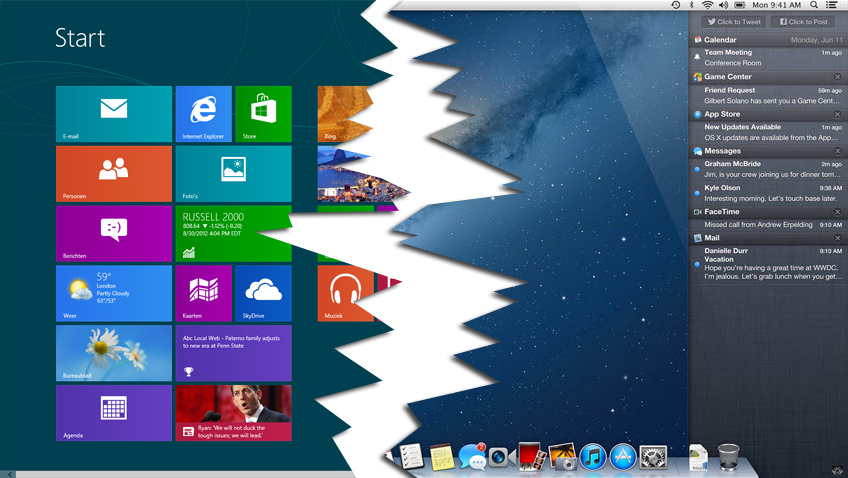
Task: Open the SkyDrive tile
Action: (x=263, y=293)
